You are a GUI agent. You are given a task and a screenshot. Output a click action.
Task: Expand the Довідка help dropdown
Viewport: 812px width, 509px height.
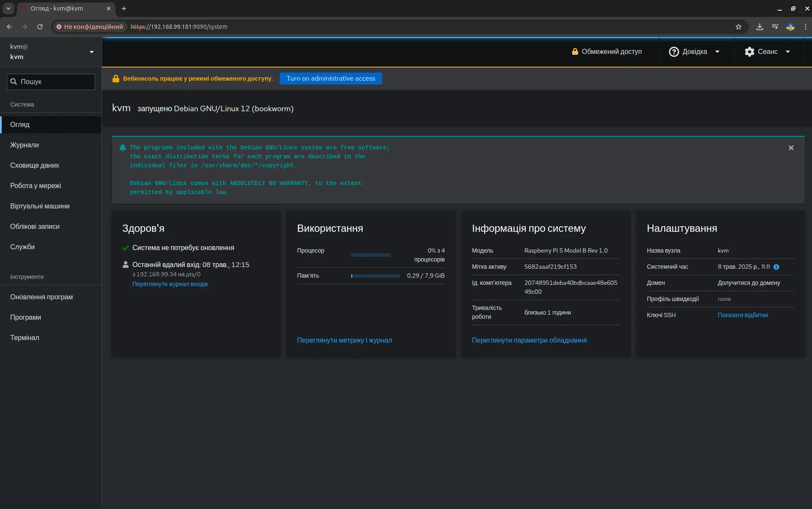pos(694,52)
